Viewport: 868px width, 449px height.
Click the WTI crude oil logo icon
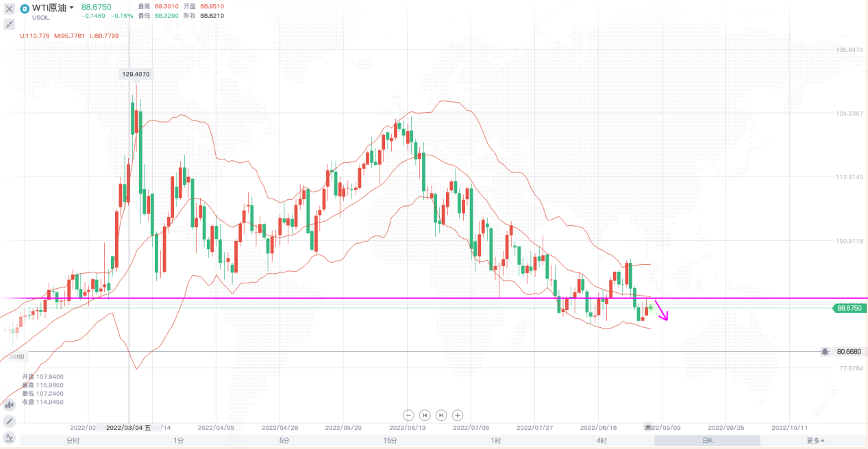[25, 9]
